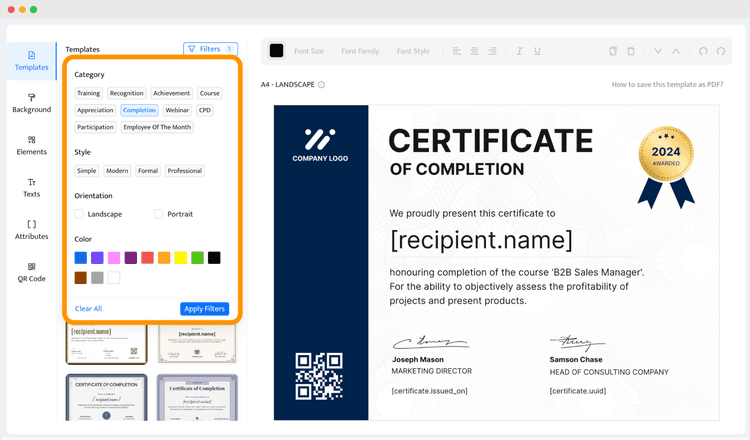750x440 pixels.
Task: Click the italic formatting icon
Action: 519,51
